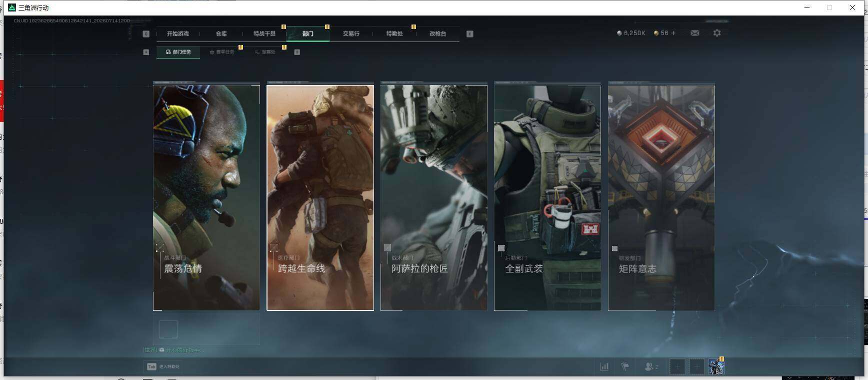
Task: Click the CN UID text at top left
Action: [x=72, y=21]
